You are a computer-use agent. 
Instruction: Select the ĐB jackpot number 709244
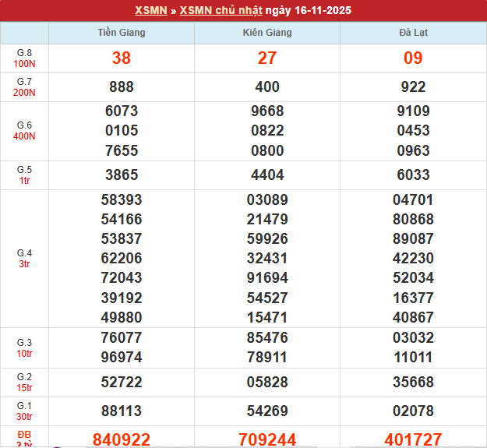[267, 439]
